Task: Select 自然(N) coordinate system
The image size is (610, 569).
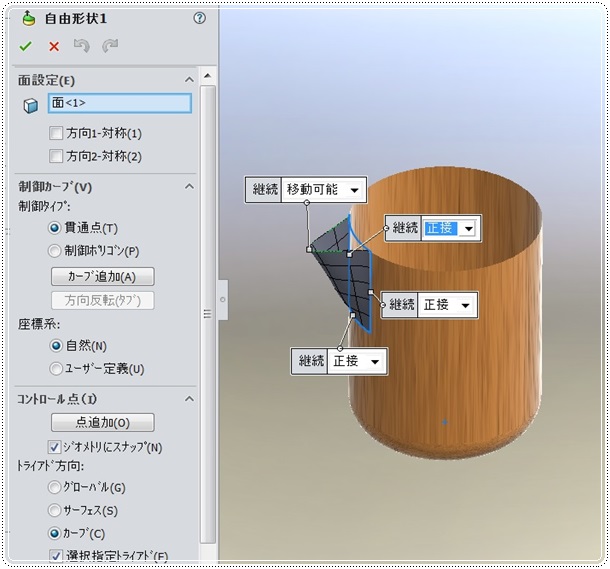Action: tap(56, 345)
